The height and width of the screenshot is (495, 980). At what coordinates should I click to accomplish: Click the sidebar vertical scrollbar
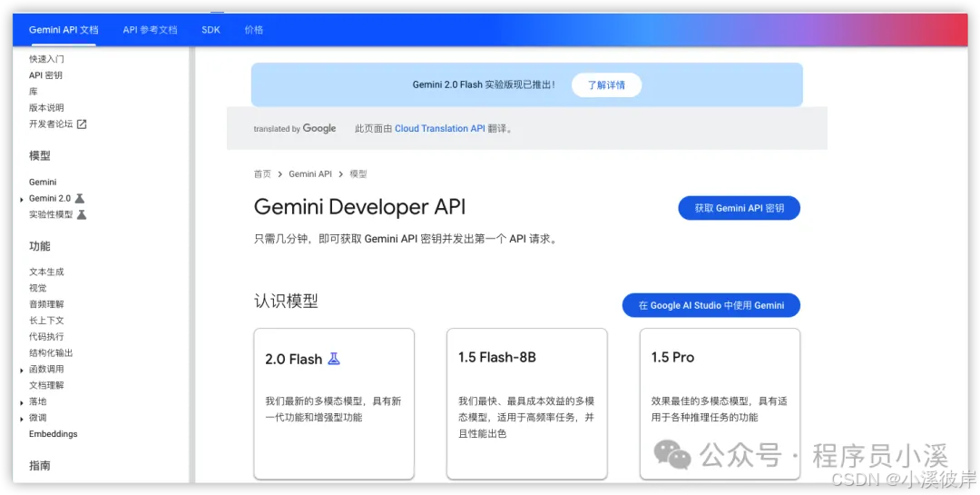click(x=191, y=264)
